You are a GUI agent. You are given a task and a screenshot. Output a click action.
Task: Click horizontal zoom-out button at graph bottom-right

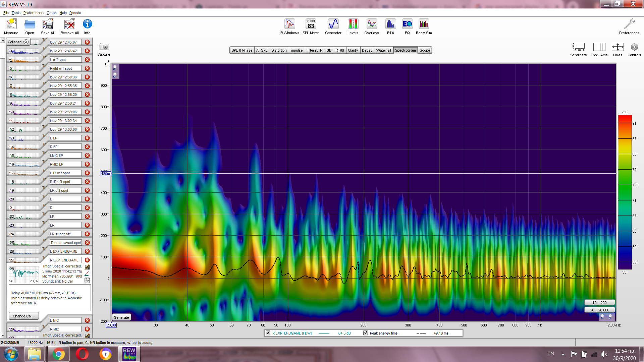(x=602, y=317)
